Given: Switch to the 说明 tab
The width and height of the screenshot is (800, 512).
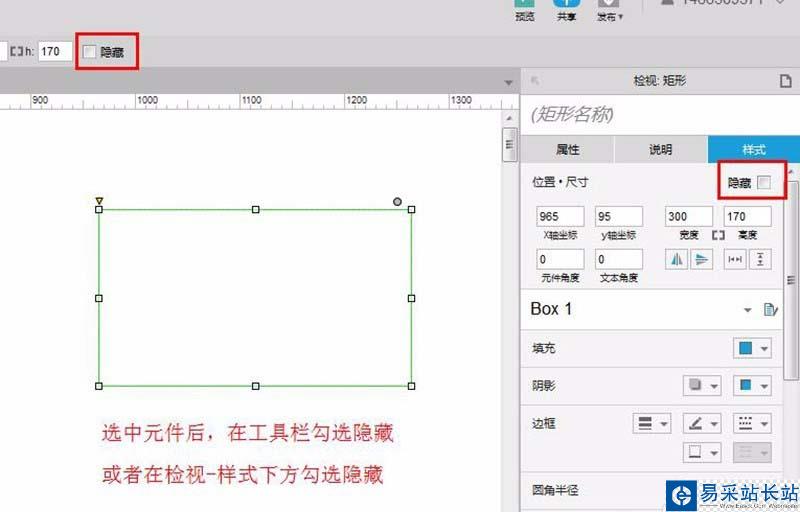Looking at the screenshot, I should click(660, 149).
